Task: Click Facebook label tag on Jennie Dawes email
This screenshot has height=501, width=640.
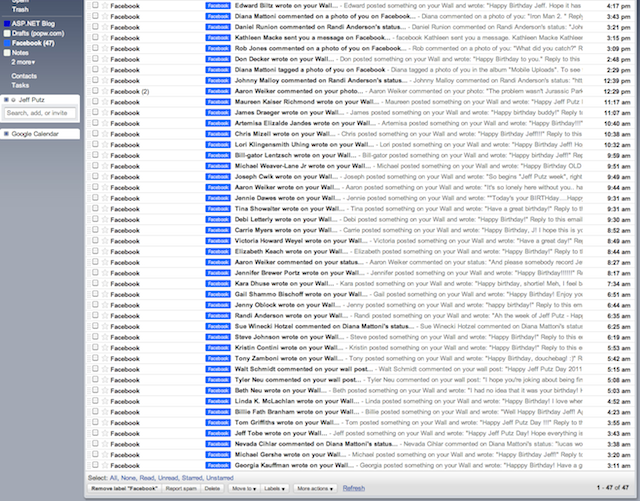Action: tap(218, 198)
